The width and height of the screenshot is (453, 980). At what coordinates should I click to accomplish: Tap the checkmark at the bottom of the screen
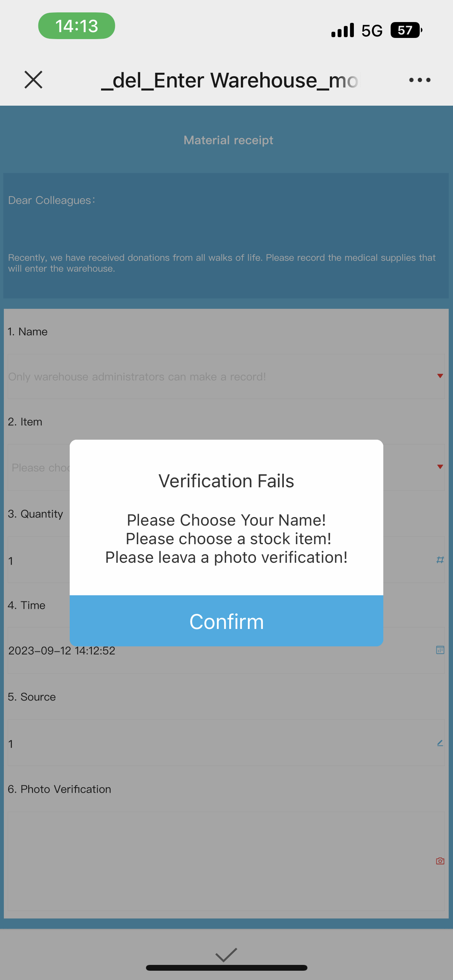click(226, 954)
